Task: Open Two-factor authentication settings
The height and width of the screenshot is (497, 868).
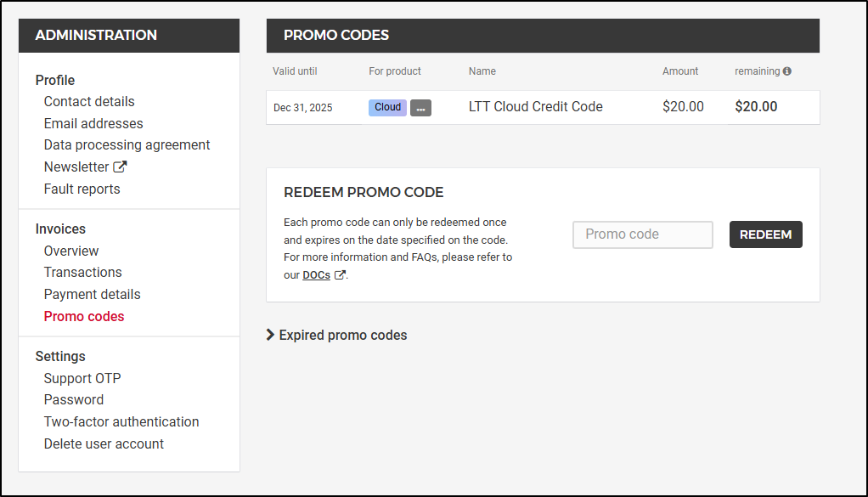Action: tap(121, 421)
